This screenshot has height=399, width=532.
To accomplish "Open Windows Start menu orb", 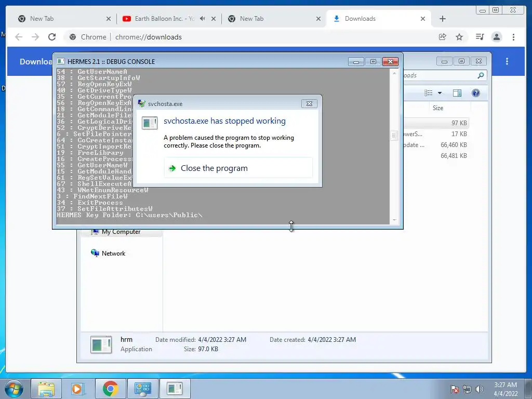I will click(14, 389).
